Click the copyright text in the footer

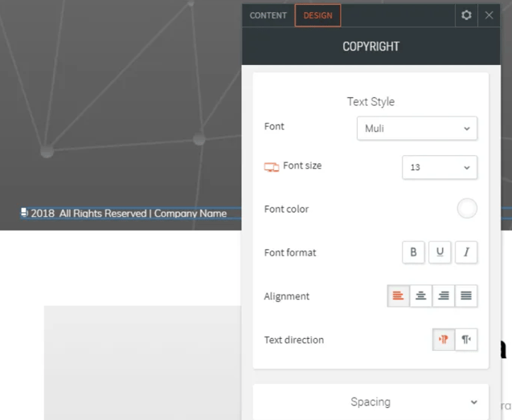tap(129, 214)
